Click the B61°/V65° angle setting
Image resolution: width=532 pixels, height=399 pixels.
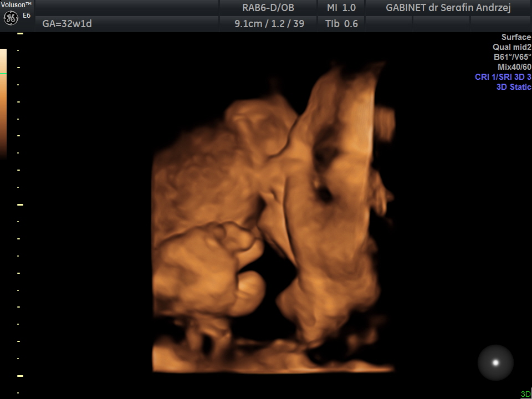[512, 57]
